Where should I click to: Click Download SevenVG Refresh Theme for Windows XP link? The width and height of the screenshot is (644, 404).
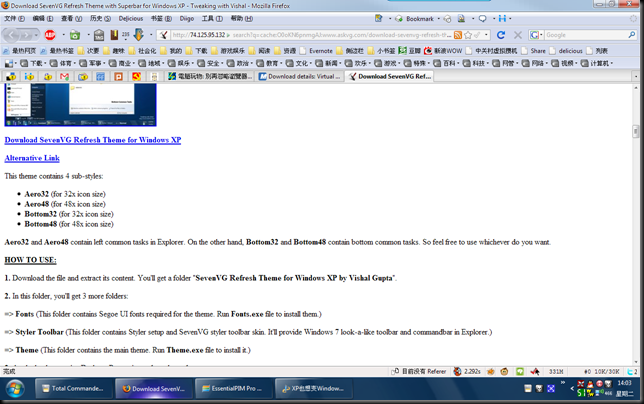[x=93, y=140]
